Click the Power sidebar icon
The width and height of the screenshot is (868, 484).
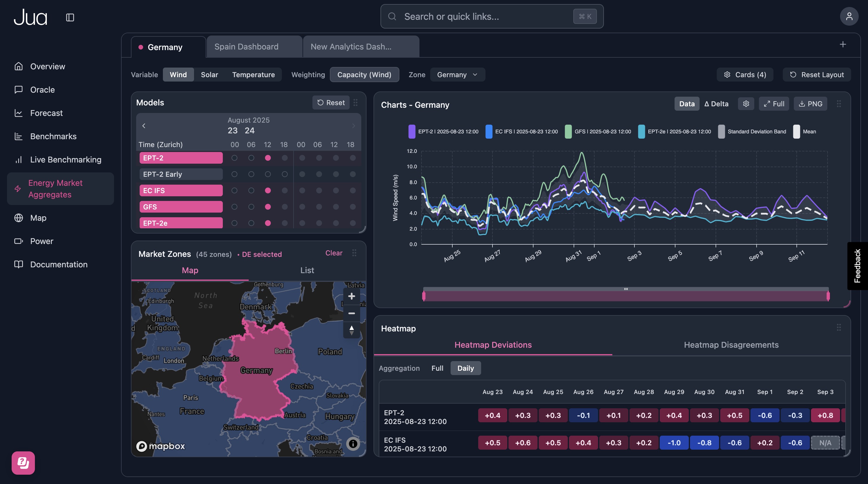point(19,241)
